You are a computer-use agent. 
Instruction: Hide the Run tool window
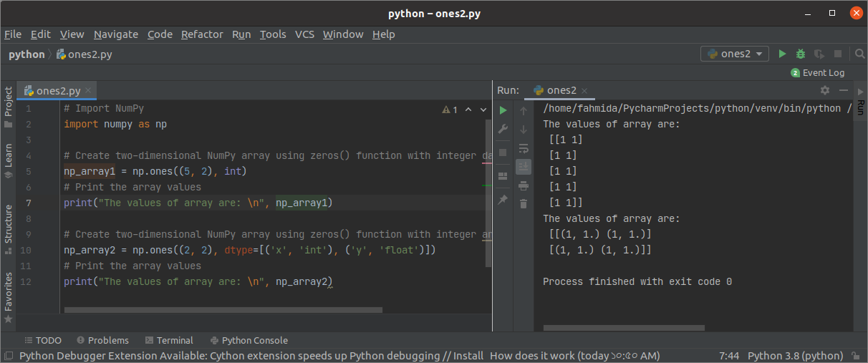[844, 90]
